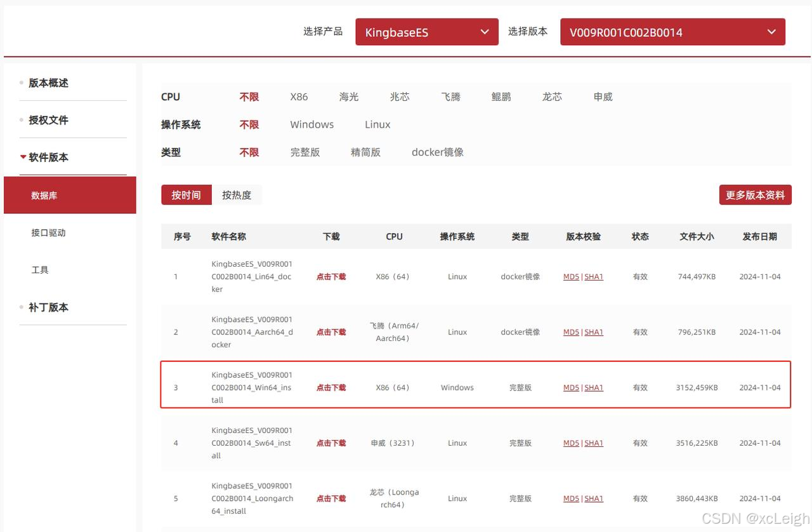Filter operating system by Windows
This screenshot has width=812, height=532.
point(312,124)
